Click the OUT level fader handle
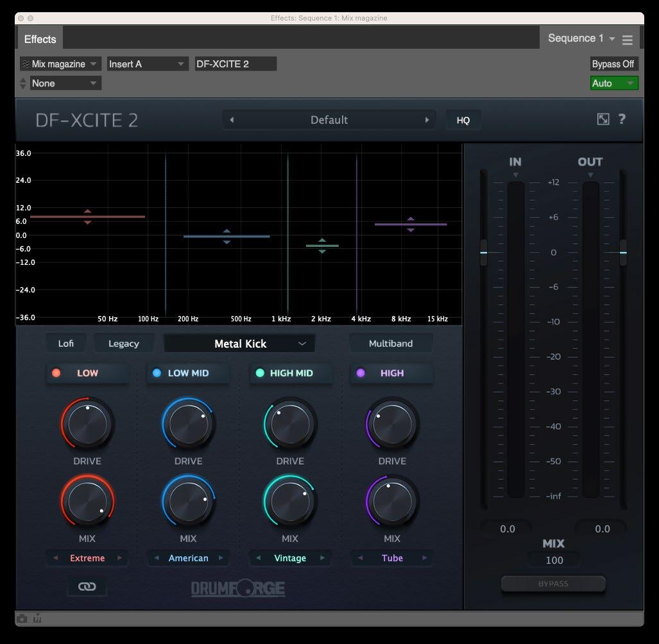Screen dimensions: 659x644 623,253
